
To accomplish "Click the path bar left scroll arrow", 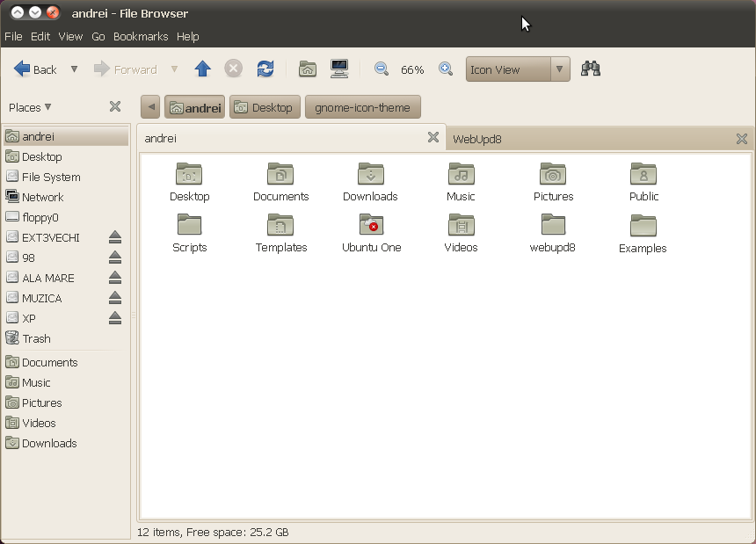I will [151, 106].
